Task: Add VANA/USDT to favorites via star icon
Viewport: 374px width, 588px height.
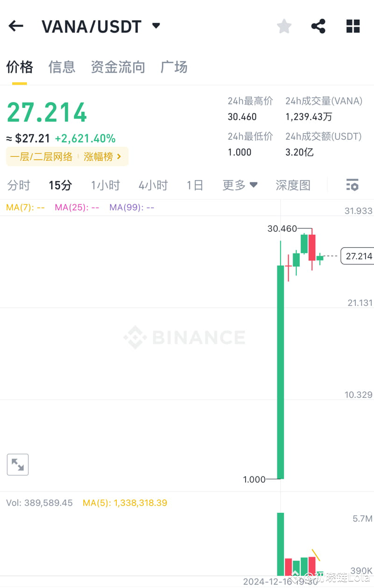Action: pyautogui.click(x=284, y=26)
